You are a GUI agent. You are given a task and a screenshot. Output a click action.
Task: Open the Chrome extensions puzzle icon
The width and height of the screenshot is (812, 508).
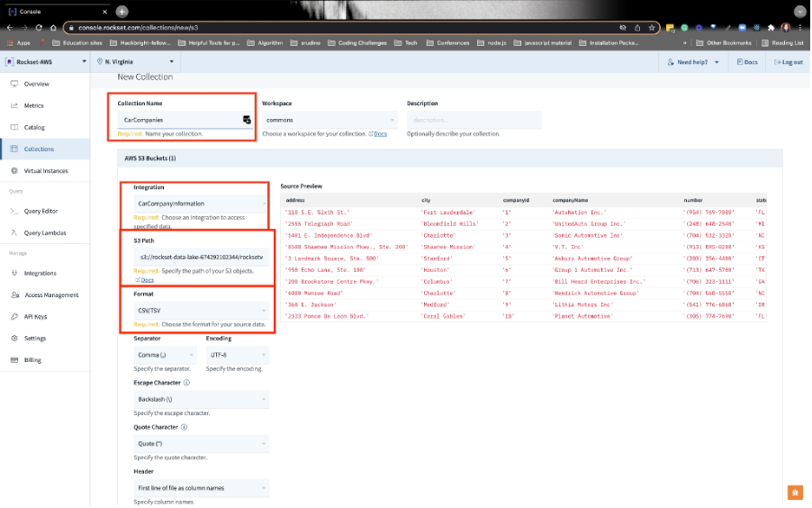(x=771, y=28)
